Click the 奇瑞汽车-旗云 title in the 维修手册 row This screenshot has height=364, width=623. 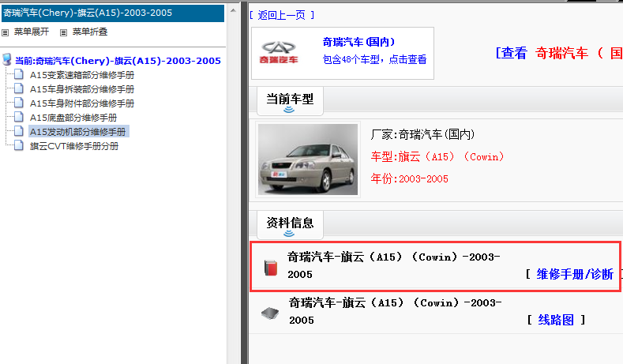pos(394,265)
